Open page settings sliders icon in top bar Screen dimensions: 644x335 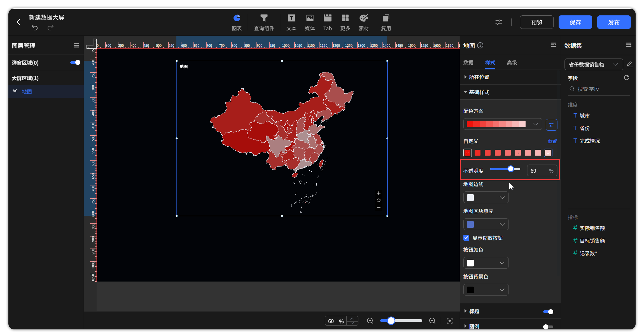[498, 22]
